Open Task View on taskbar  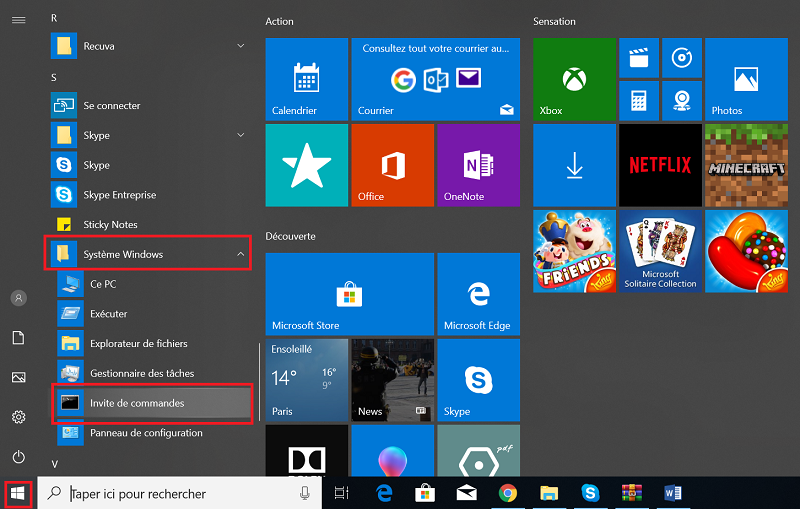point(341,493)
